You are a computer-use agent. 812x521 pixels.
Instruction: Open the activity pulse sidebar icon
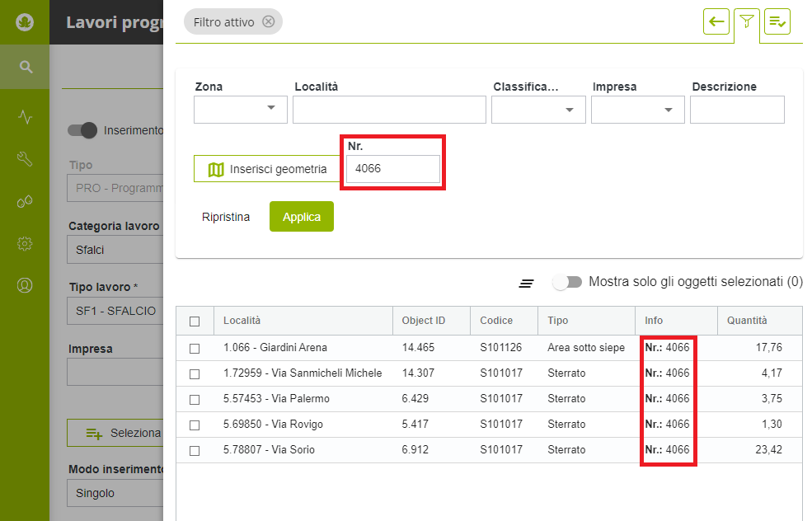pos(26,117)
